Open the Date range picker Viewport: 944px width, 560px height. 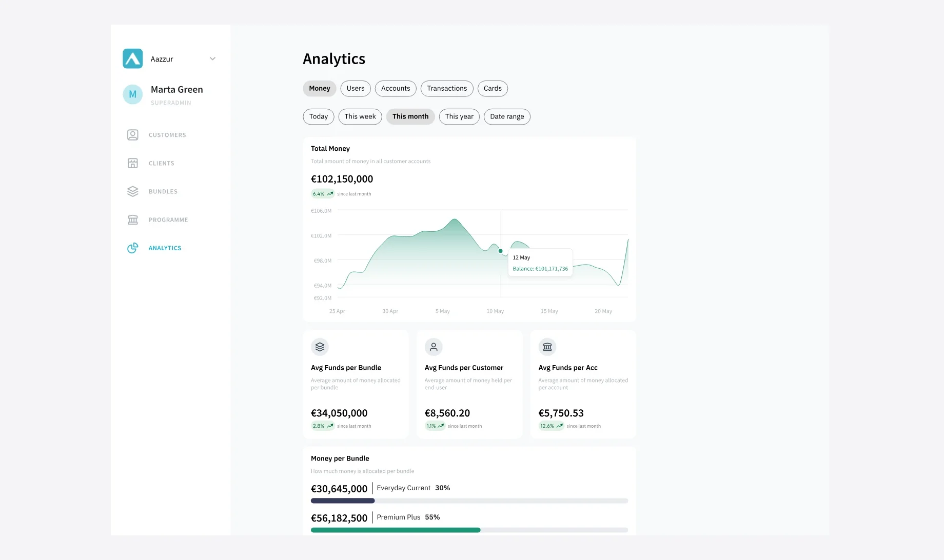[x=507, y=116]
